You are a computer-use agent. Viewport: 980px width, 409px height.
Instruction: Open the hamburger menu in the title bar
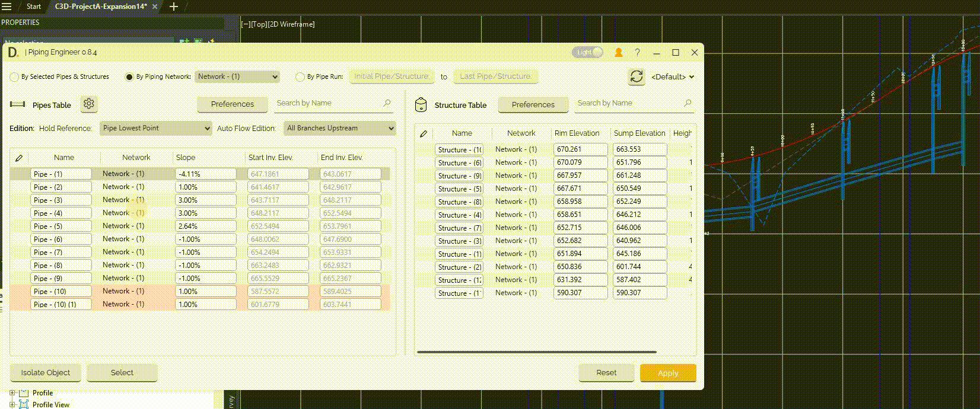click(x=7, y=7)
